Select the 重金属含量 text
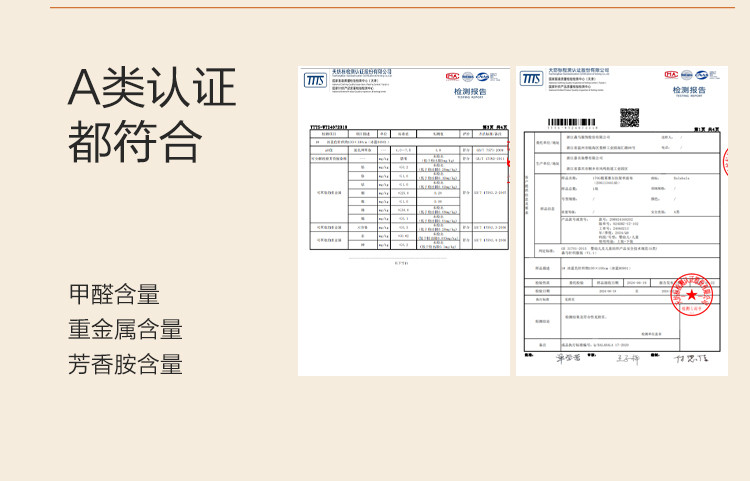Image resolution: width=750 pixels, height=481 pixels. pos(125,329)
